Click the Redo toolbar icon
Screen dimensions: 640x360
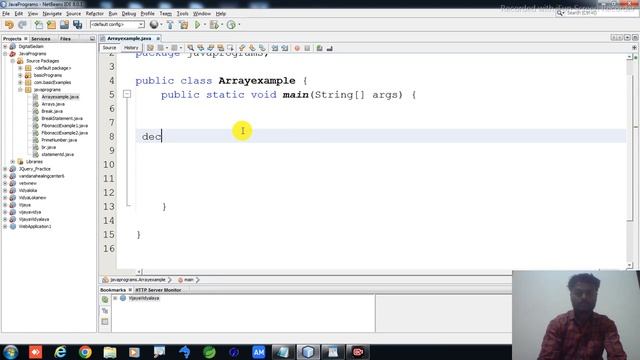tap(22, 24)
